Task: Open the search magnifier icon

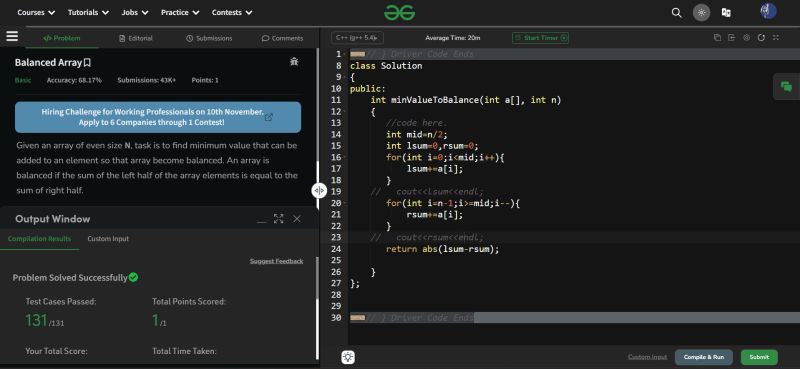Action: coord(677,13)
